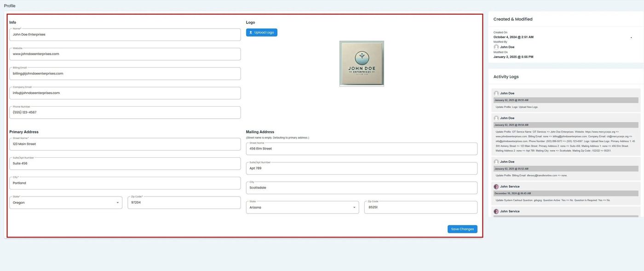Click the Mailing Address City field Scottsdale
The image size is (644, 271).
361,188
